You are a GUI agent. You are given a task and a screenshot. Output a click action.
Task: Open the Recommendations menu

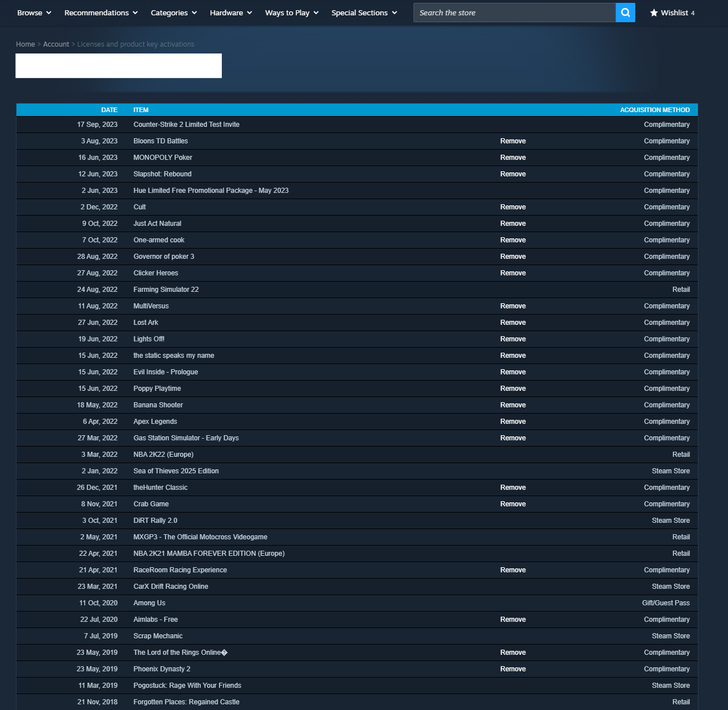tap(100, 13)
